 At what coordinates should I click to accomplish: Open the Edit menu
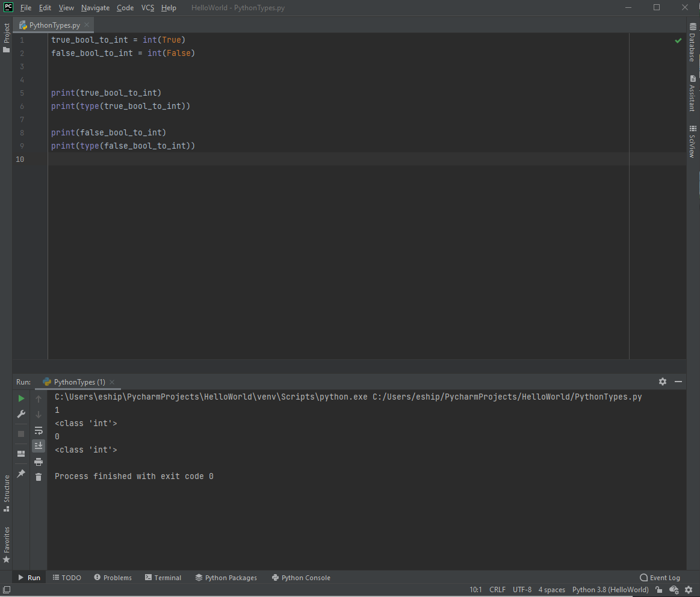tap(45, 8)
